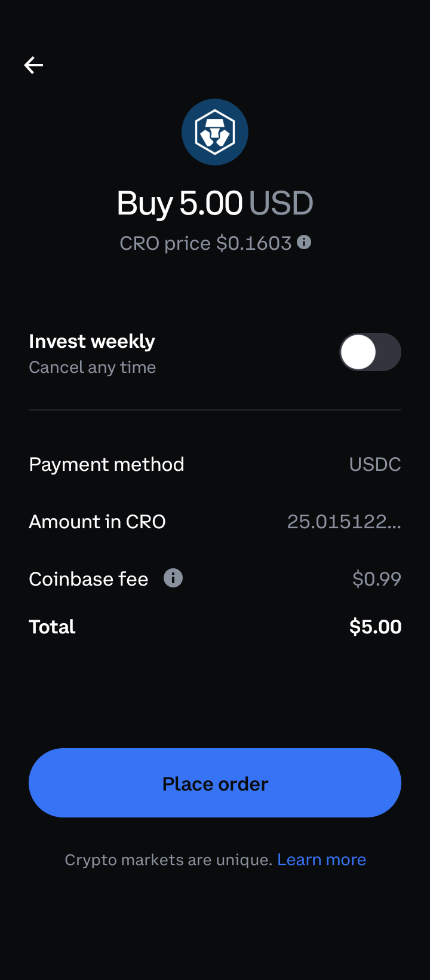Enable the Invest weekly toggle
The height and width of the screenshot is (980, 430).
pos(370,352)
